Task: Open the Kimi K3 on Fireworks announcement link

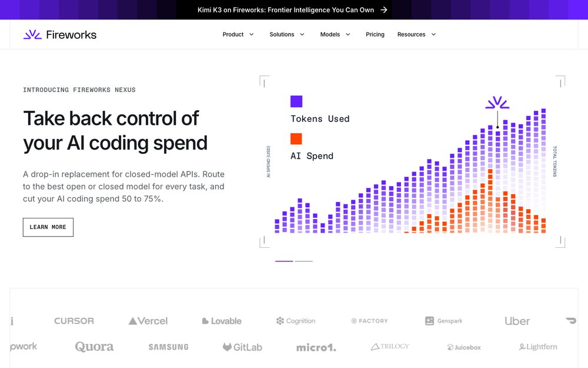Action: [286, 10]
